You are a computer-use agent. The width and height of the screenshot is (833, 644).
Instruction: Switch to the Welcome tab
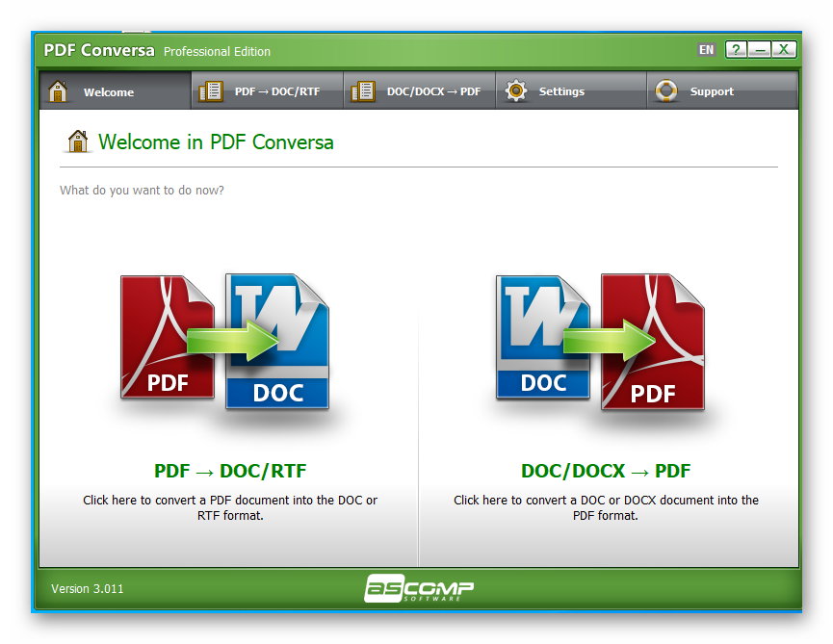coord(116,90)
